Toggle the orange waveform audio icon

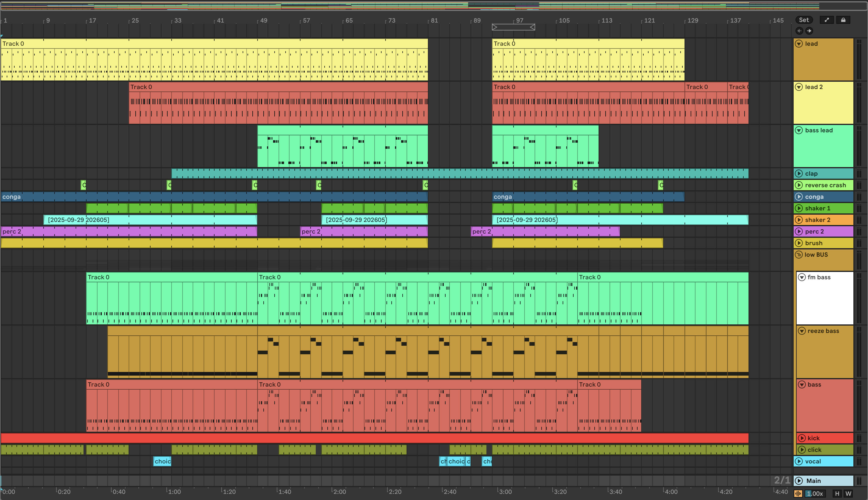click(x=798, y=494)
